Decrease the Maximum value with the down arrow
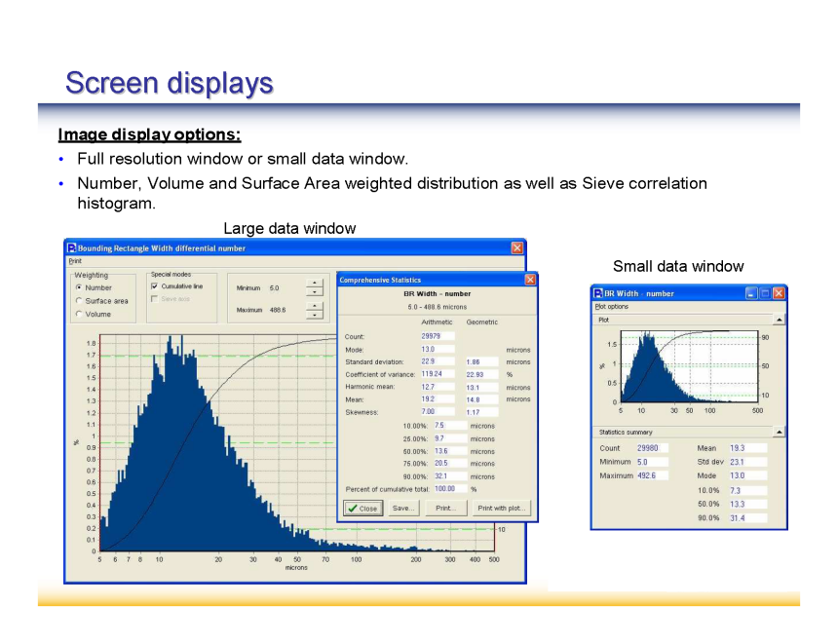Screen dimensions: 838x644 [x=314, y=315]
